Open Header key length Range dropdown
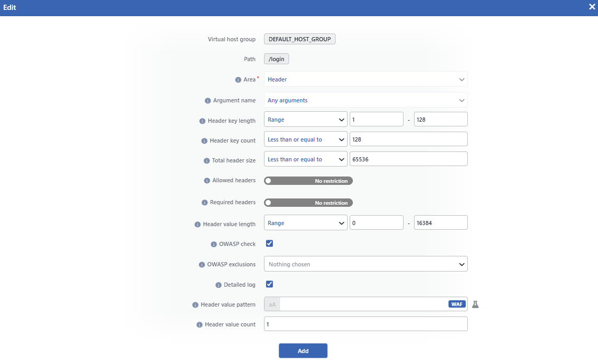 (305, 119)
